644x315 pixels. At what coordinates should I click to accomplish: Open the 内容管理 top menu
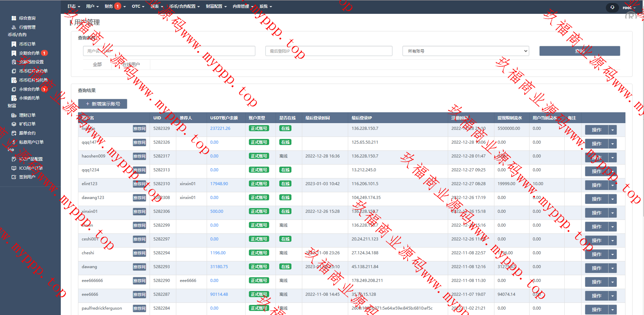[x=243, y=6]
